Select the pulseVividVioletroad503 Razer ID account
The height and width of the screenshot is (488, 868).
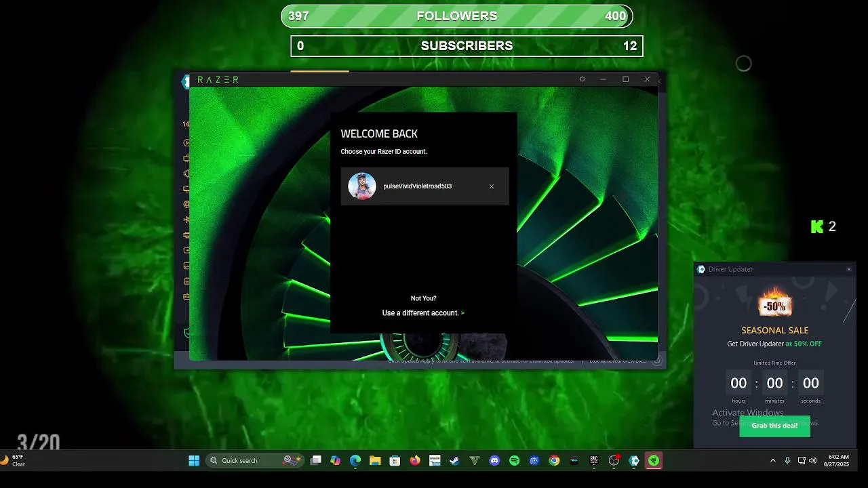pos(425,186)
